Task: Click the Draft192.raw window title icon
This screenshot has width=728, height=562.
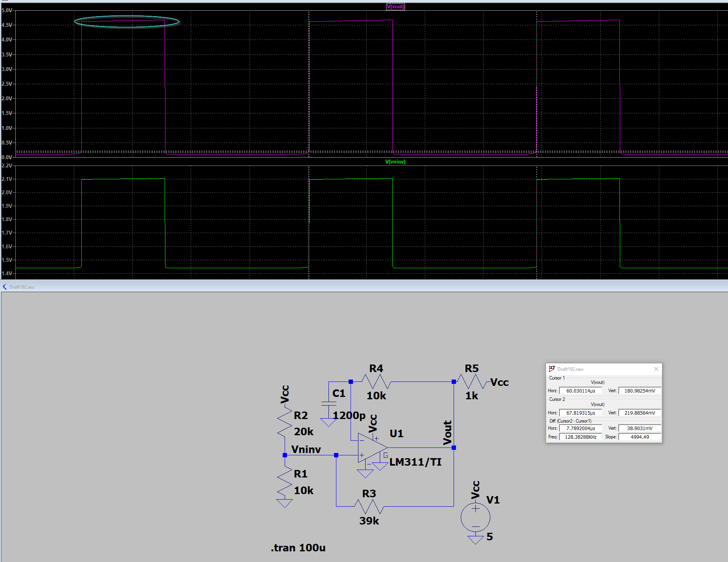Action: (552, 369)
